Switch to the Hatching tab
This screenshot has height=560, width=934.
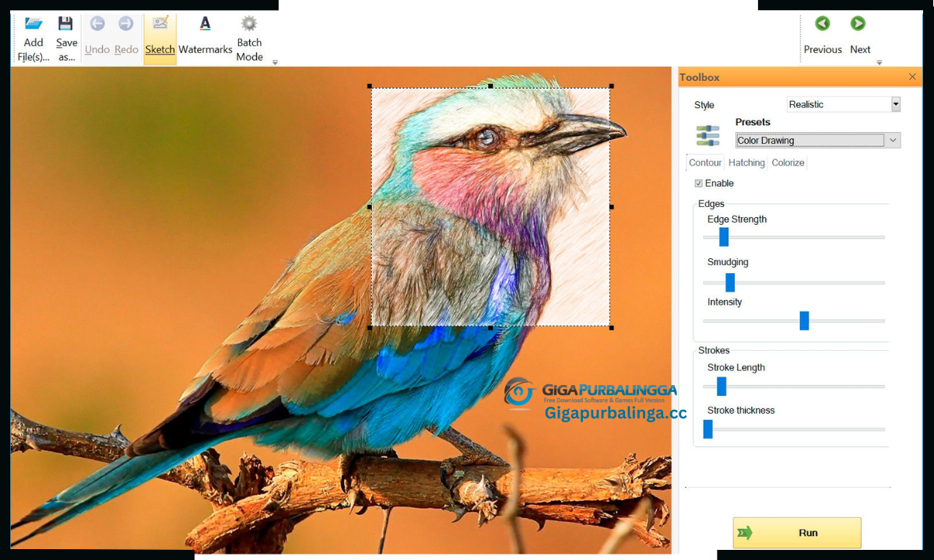click(746, 163)
